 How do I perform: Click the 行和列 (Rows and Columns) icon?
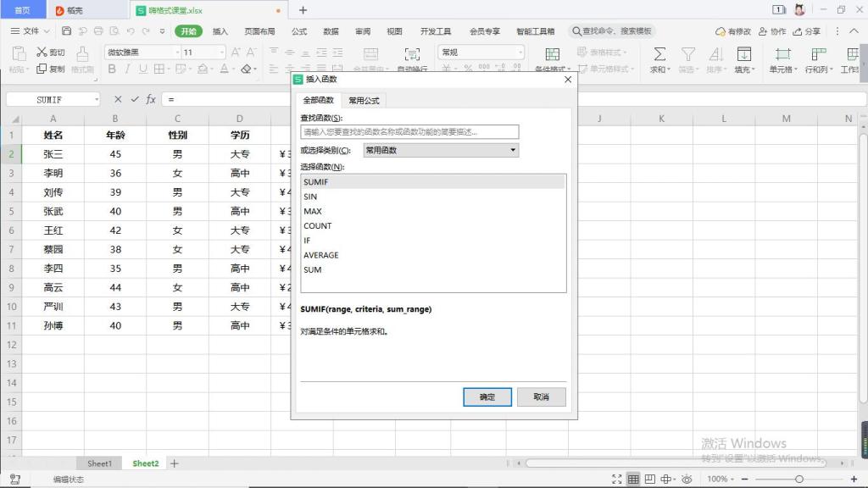pyautogui.click(x=817, y=53)
